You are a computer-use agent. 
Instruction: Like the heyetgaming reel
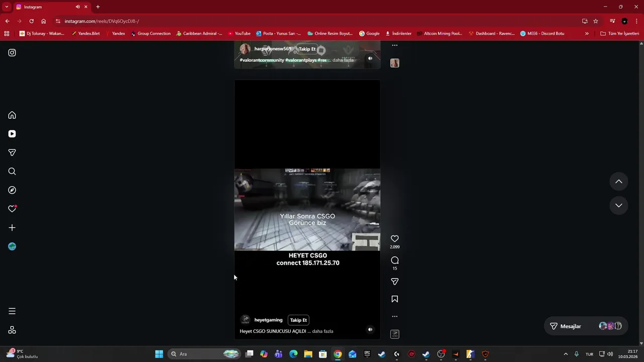[394, 239]
